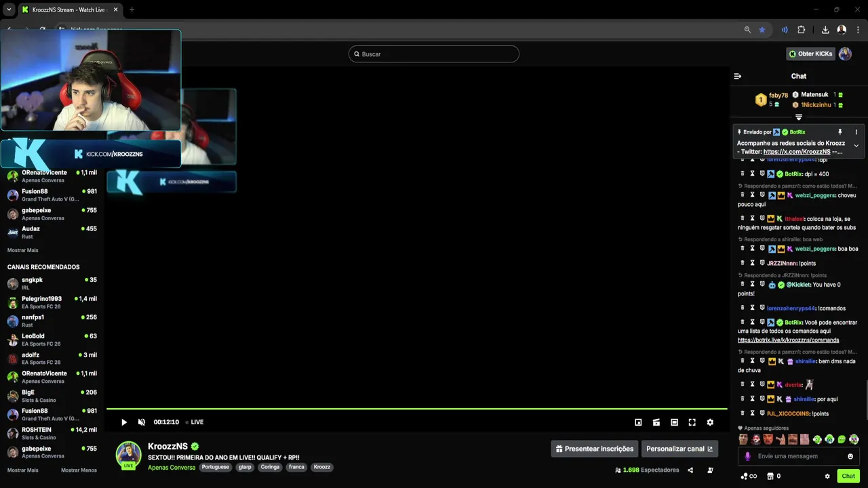Open moderator user icon beside share
The image size is (868, 488).
click(710, 470)
